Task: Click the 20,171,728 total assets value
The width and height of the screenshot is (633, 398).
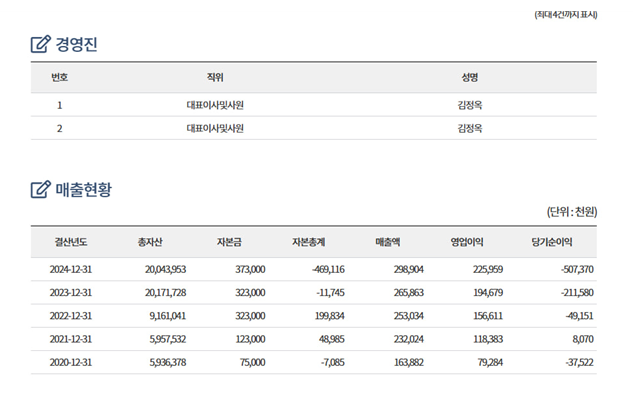Action: coord(166,293)
